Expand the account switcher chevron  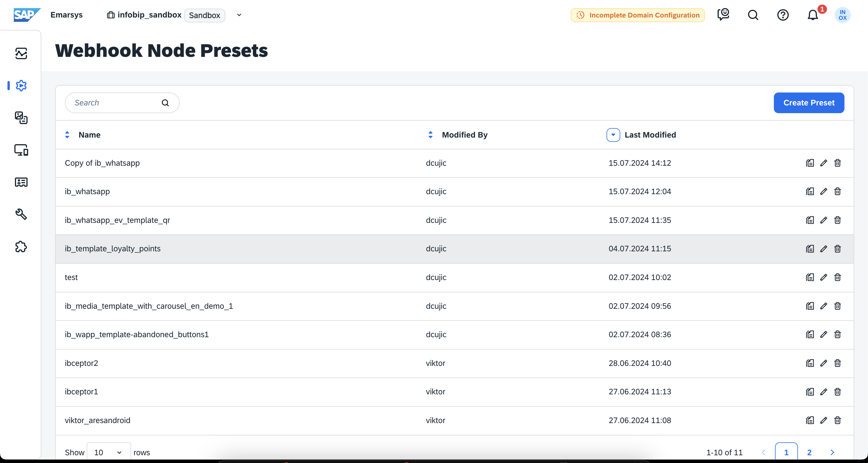(x=239, y=15)
